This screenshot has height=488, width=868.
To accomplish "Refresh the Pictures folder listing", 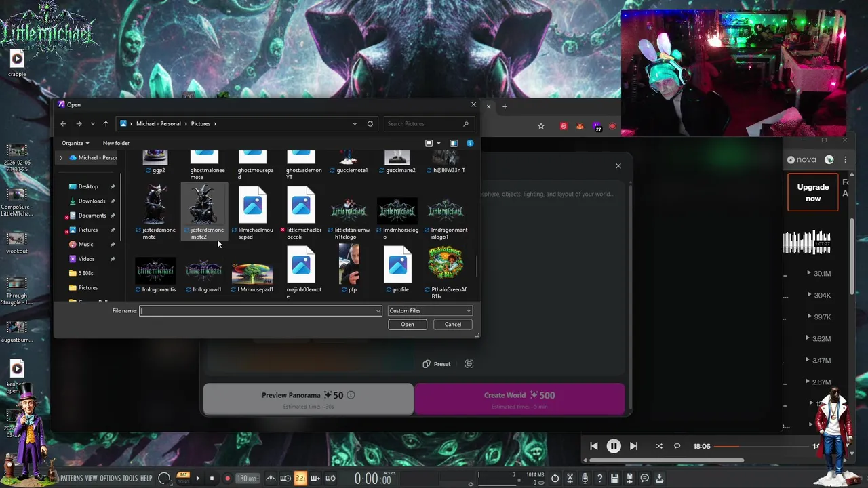I will coord(370,123).
